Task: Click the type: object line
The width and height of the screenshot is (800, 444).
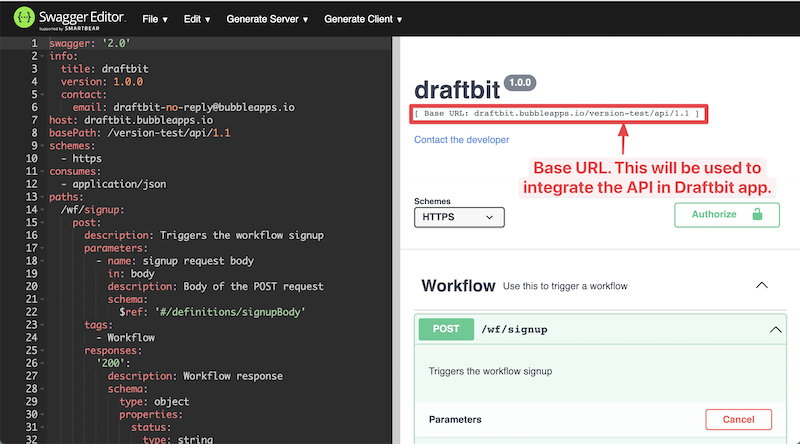Action: tap(154, 402)
